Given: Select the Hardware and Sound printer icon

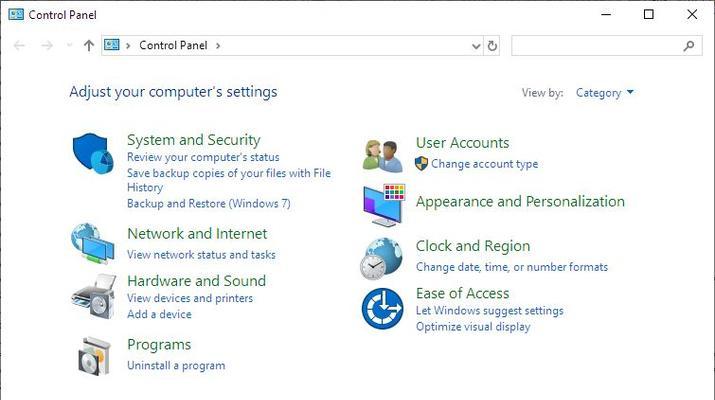Looking at the screenshot, I should coord(94,296).
